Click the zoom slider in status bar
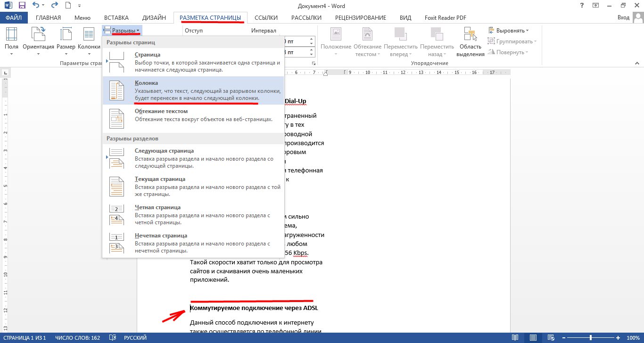This screenshot has width=644, height=343. pos(591,338)
